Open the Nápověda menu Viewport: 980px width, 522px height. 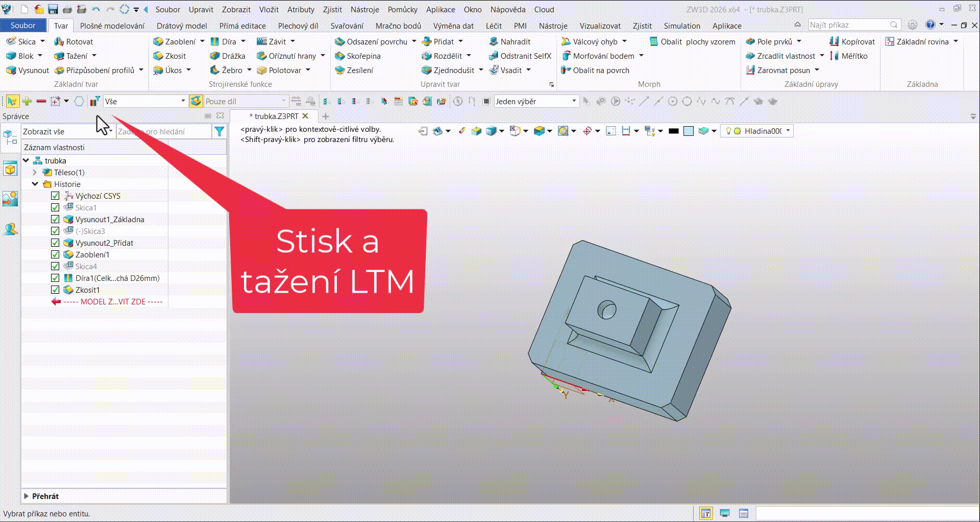pos(508,9)
